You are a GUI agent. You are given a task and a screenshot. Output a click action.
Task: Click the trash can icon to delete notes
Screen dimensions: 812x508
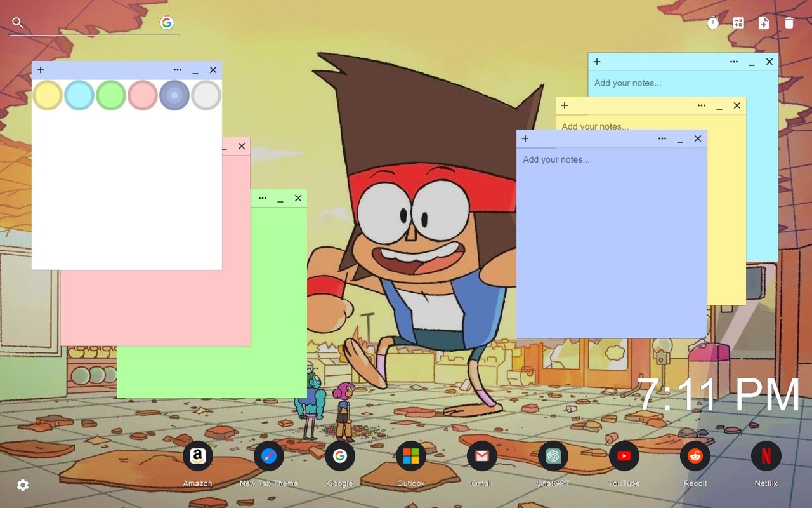pos(789,23)
